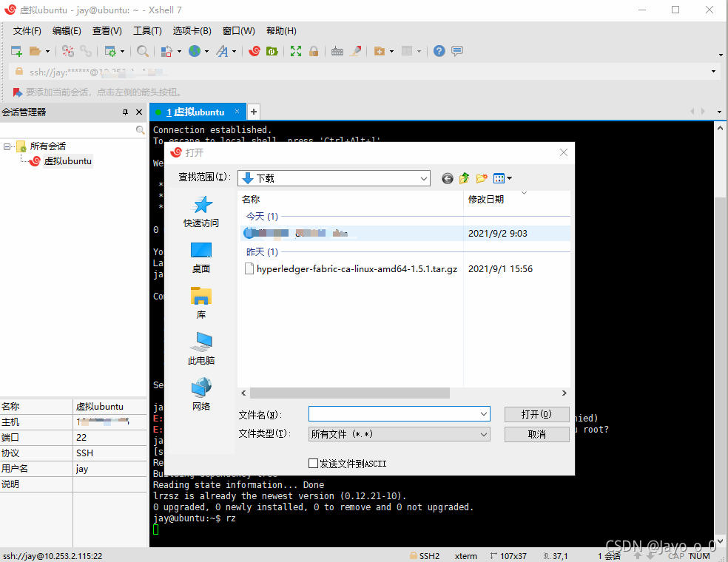Sort files by 修改日期 column header
Image resolution: width=728 pixels, height=562 pixels.
[x=485, y=200]
